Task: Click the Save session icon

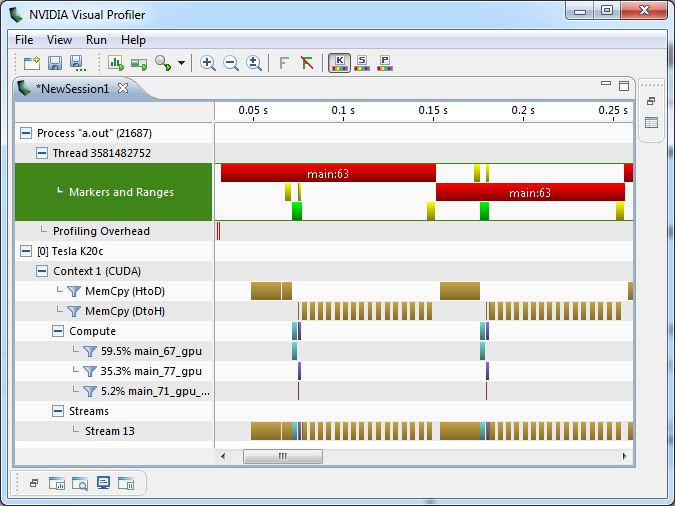Action: tap(55, 63)
